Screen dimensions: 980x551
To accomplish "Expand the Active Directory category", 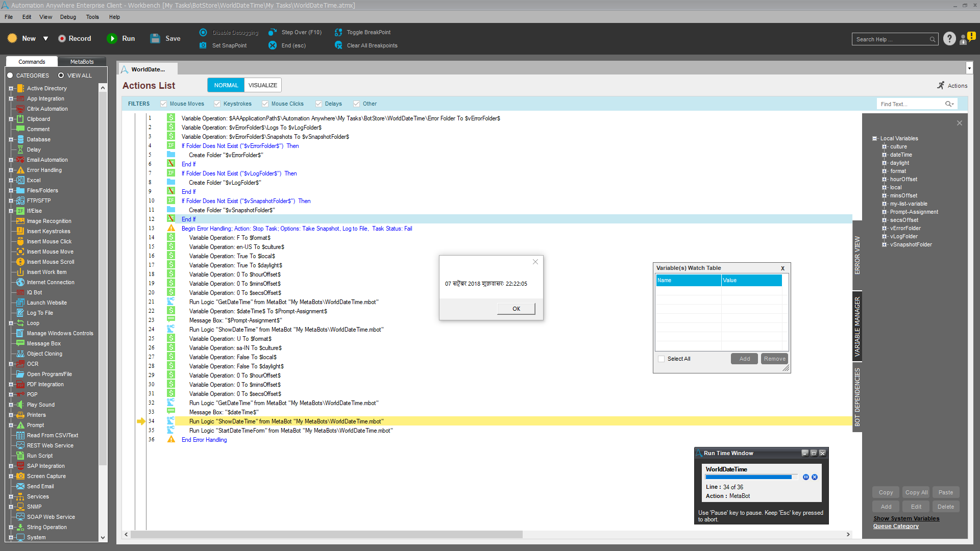I will [x=11, y=88].
